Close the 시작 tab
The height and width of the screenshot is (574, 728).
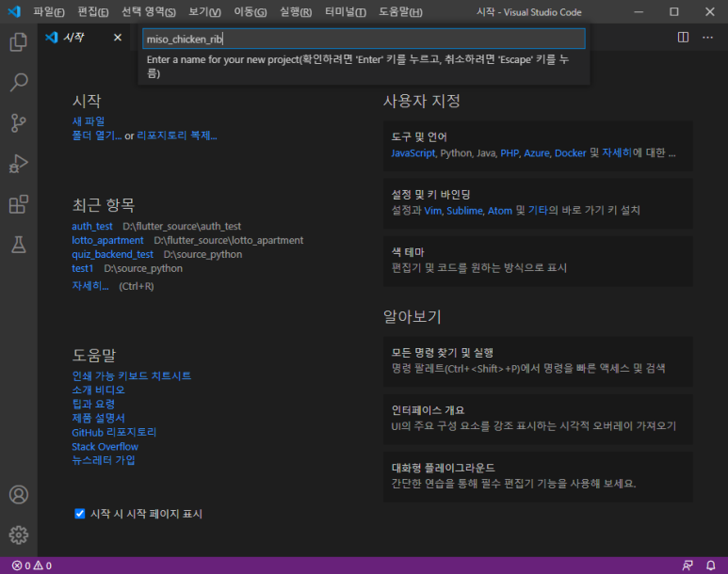(x=118, y=37)
